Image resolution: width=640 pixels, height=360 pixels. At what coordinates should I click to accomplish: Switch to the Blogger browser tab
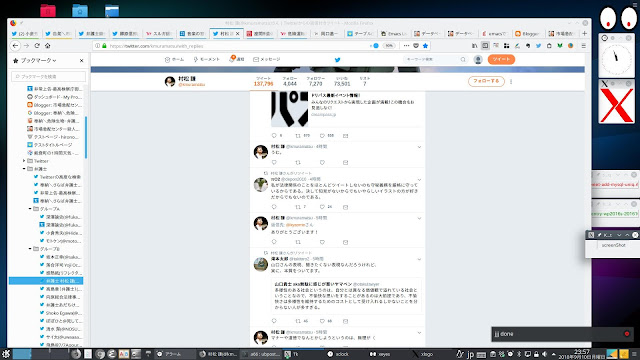[527, 33]
